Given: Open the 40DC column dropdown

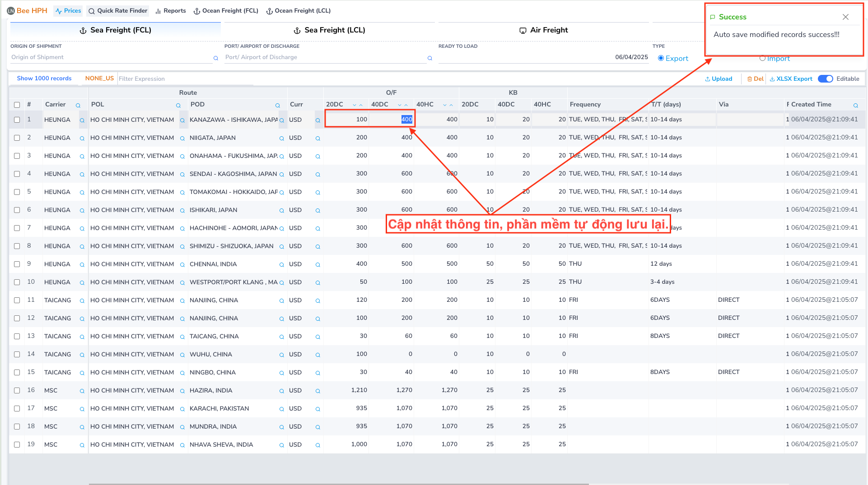Looking at the screenshot, I should click(400, 105).
